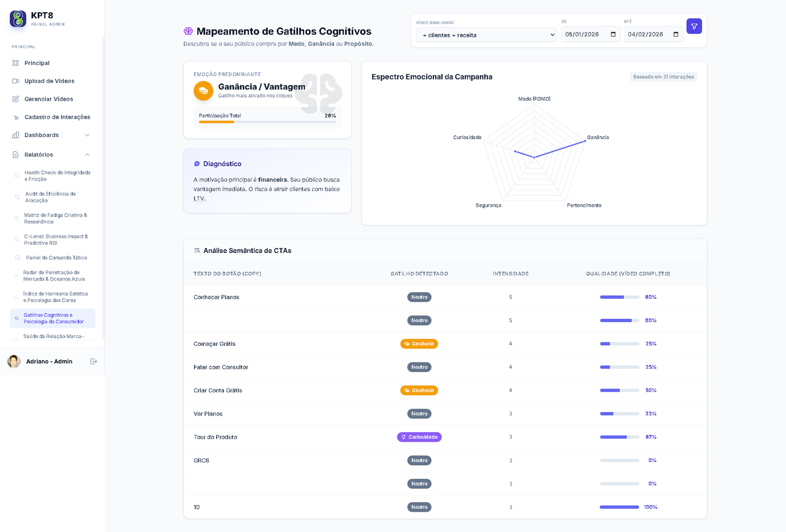Screen dimensions: 786x532
Task: Click the brain icon beside page title
Action: [x=188, y=31]
